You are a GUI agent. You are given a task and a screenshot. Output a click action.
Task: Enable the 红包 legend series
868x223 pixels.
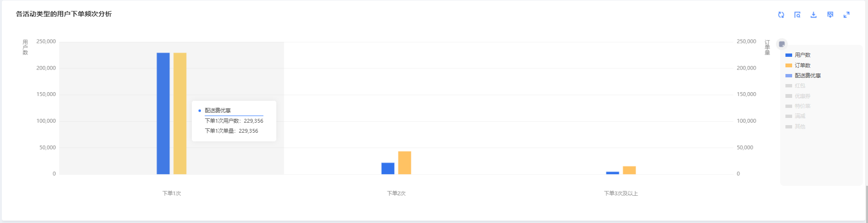[x=799, y=86]
